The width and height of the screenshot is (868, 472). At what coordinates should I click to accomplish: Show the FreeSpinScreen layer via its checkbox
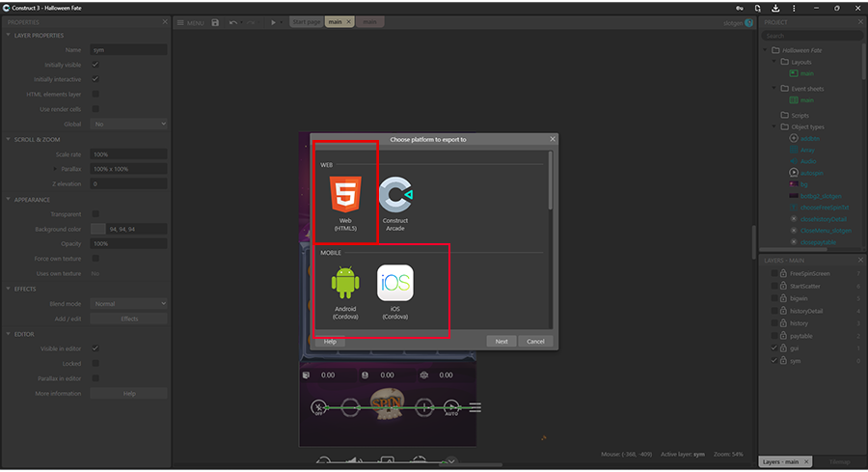(x=773, y=273)
